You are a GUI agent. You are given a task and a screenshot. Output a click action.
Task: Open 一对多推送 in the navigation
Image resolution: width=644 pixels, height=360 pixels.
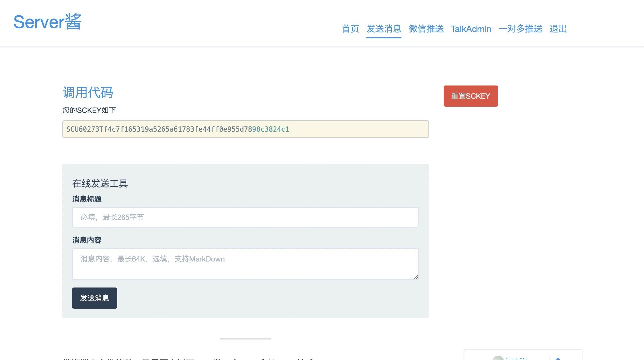[x=520, y=29]
